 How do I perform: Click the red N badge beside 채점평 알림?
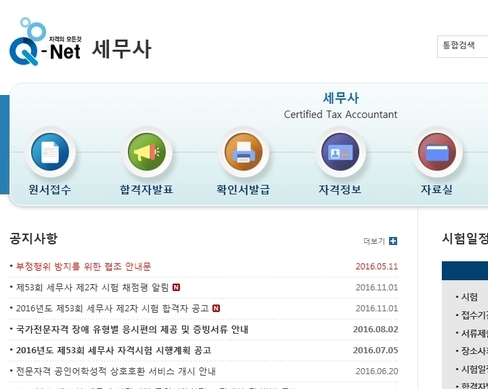(x=176, y=287)
